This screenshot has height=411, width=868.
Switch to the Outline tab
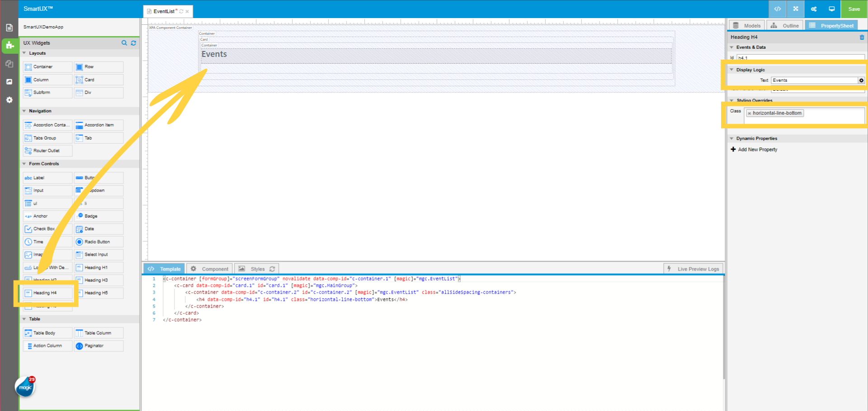point(785,26)
